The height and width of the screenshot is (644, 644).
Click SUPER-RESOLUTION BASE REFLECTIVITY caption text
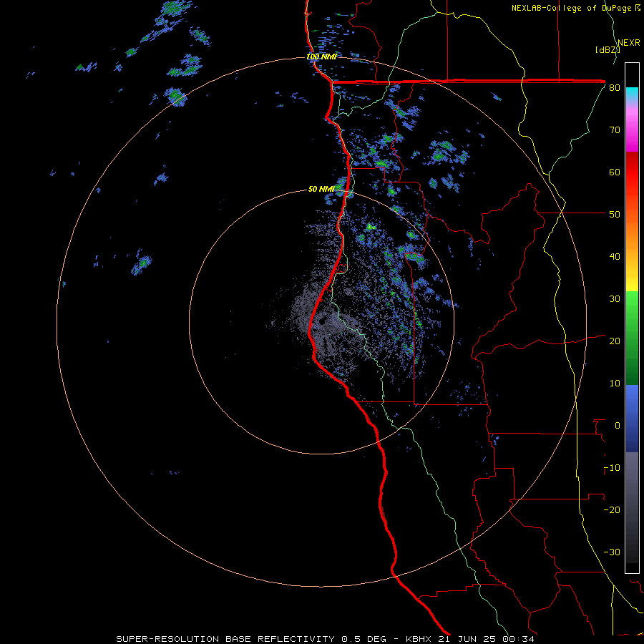[225, 639]
